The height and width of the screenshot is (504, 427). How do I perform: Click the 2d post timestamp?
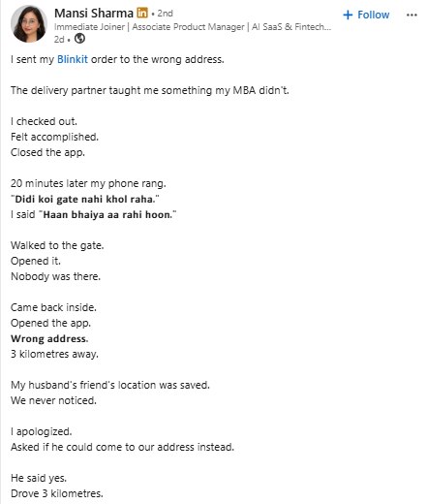[x=59, y=40]
